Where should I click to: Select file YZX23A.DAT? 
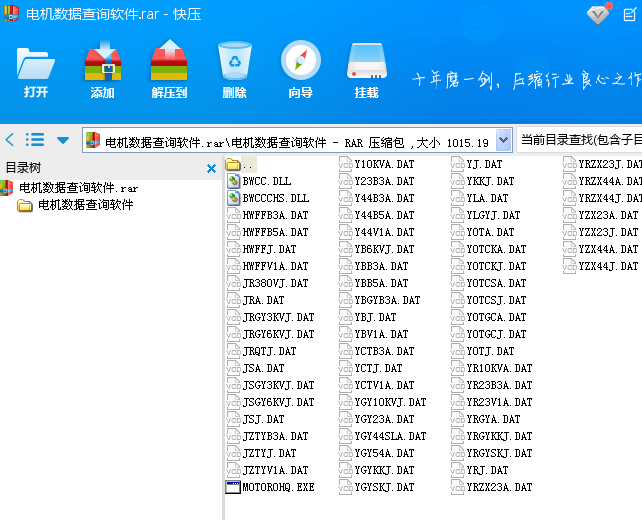(600, 215)
